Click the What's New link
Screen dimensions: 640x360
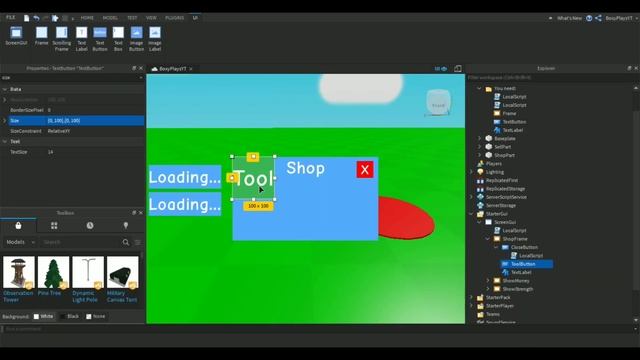[569, 18]
